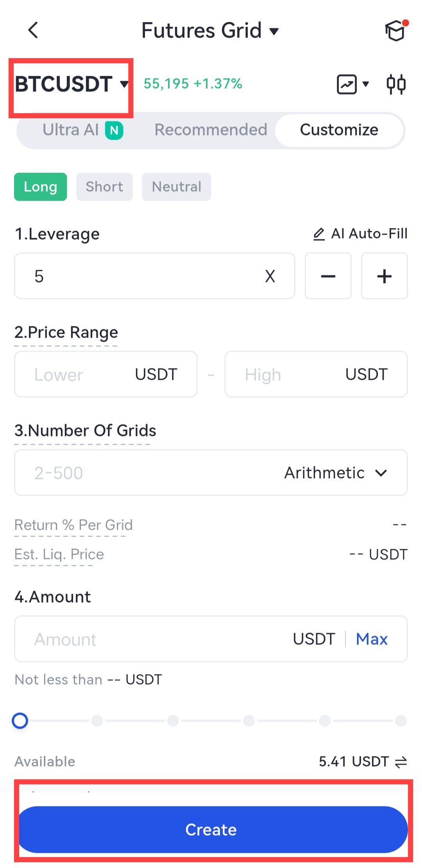Screen dimensions: 422x868
Task: Select the Short direction option
Action: pos(104,187)
